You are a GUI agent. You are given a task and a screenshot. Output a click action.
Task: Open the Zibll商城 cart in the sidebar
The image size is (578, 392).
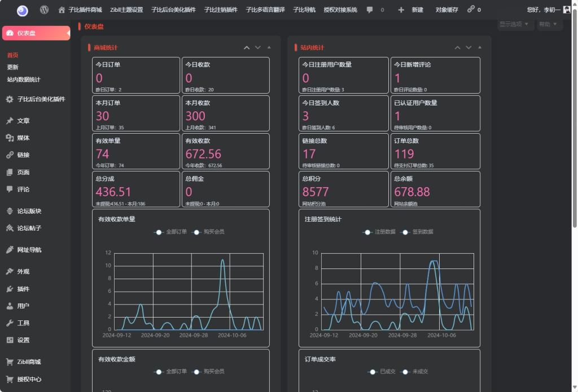pos(28,362)
